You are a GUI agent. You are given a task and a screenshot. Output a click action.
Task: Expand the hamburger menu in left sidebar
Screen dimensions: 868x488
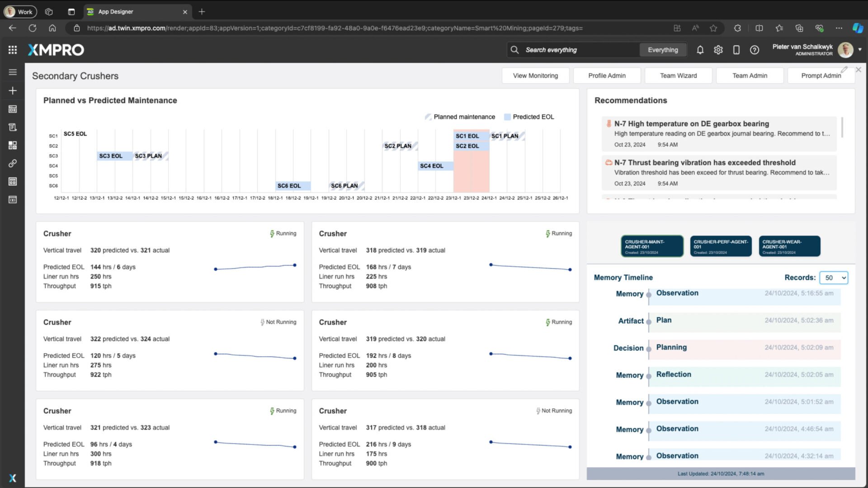click(13, 72)
